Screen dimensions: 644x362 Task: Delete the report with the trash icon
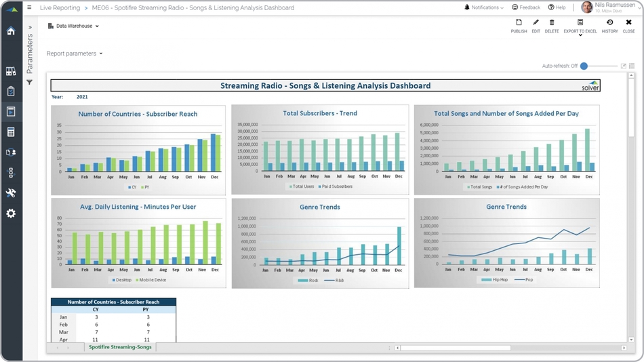(552, 26)
